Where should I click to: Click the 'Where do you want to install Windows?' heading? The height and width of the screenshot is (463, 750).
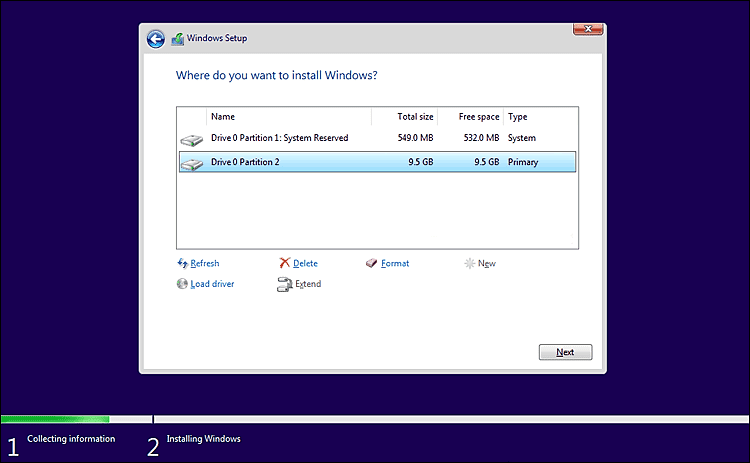(x=276, y=76)
